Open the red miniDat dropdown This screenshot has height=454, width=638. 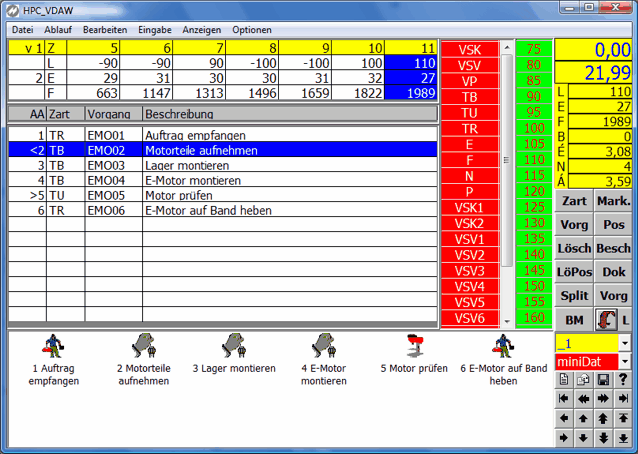click(x=625, y=360)
